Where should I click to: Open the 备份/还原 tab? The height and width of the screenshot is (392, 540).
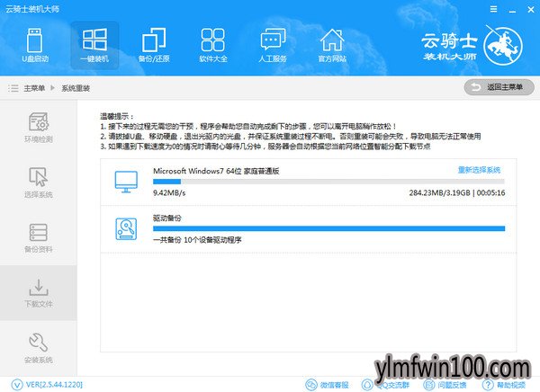pyautogui.click(x=154, y=46)
